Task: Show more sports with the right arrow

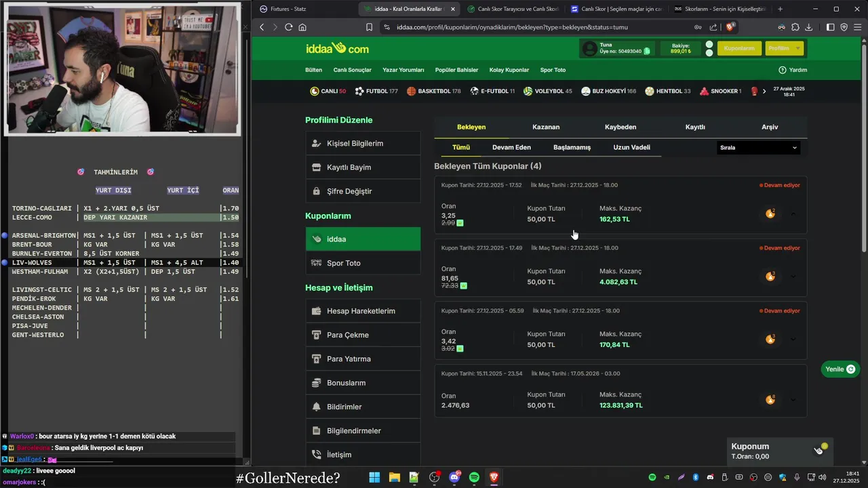Action: (764, 91)
